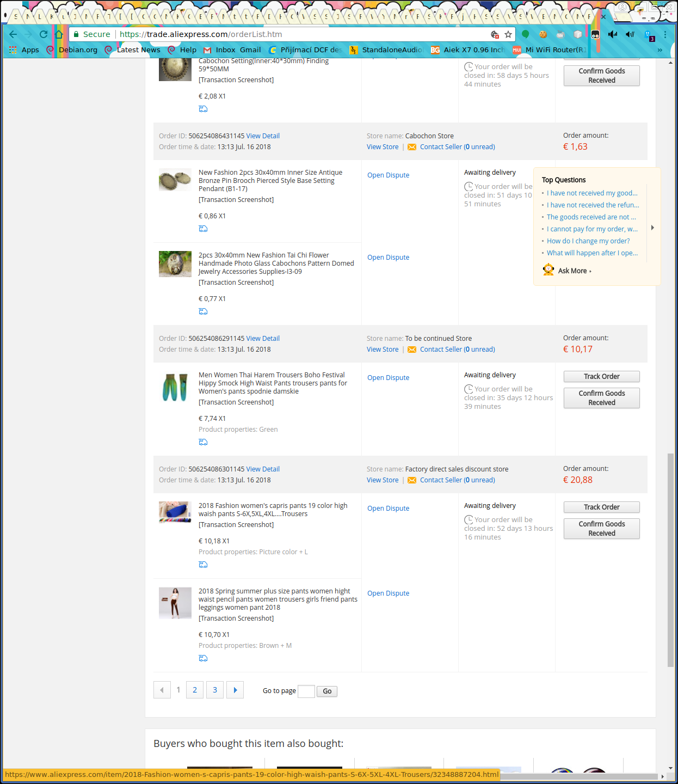Open Transaction Screenshot for Thai Harem Trousers
Viewport: 678px width, 784px height.
click(x=236, y=402)
